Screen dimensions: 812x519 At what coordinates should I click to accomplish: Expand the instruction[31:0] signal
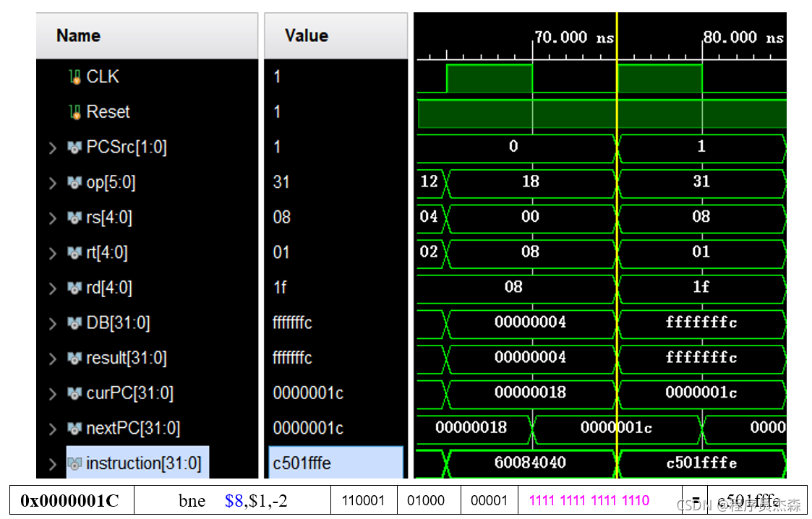click(52, 464)
